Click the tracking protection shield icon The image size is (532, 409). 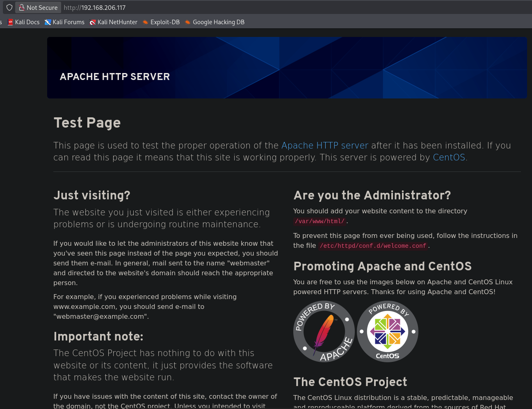[9, 7]
